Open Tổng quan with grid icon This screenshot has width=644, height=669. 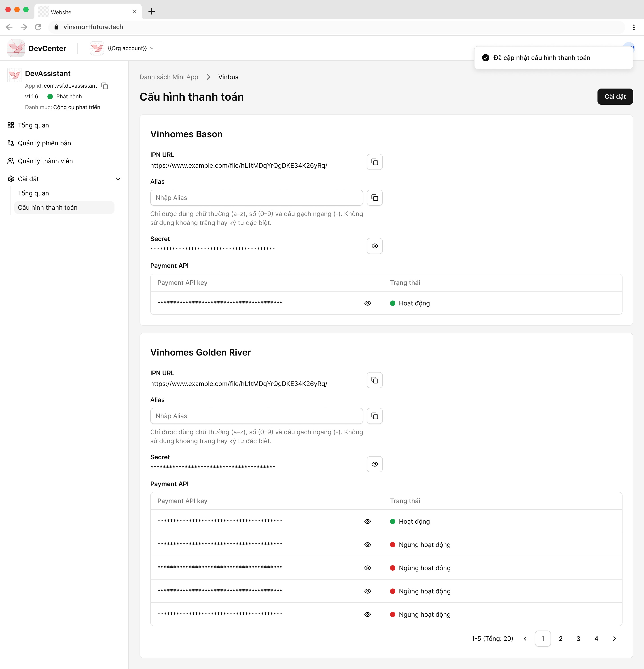point(29,125)
